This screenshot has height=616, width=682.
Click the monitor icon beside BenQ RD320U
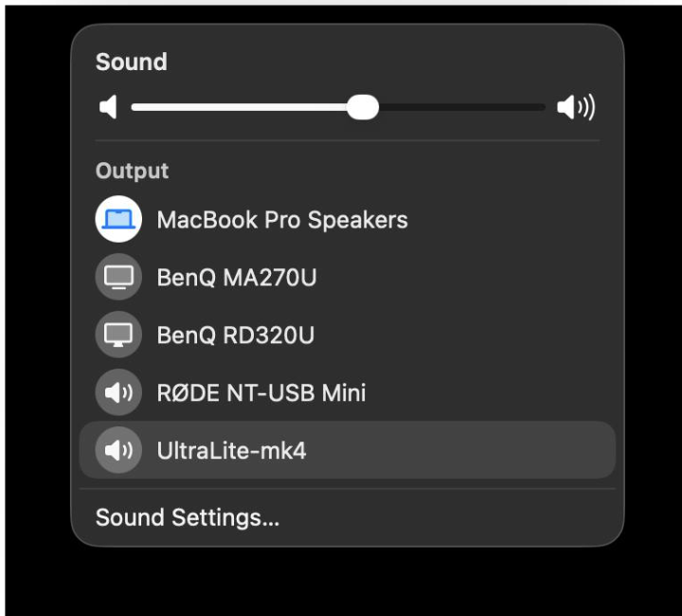[118, 335]
